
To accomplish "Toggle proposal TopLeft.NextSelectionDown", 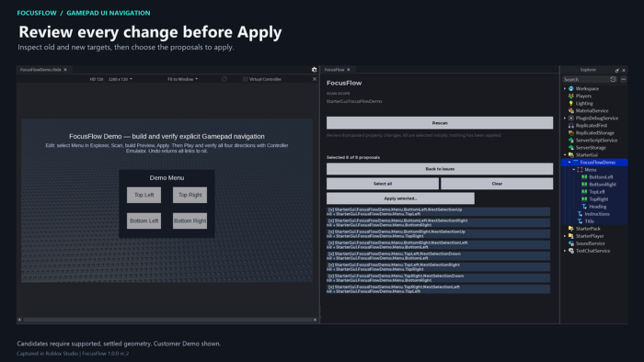I will (438, 256).
